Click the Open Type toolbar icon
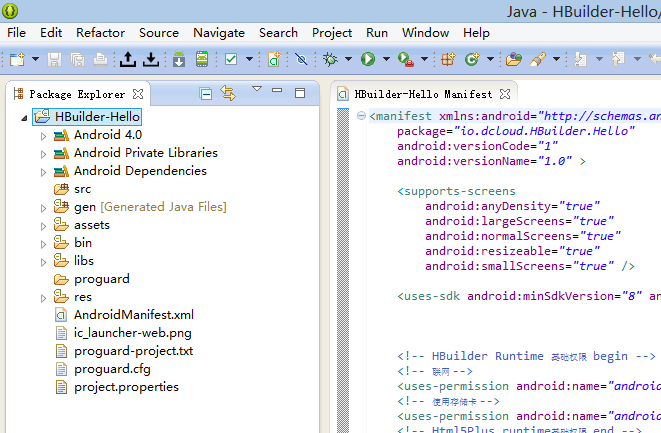The width and height of the screenshot is (661, 433). pyautogui.click(x=514, y=59)
